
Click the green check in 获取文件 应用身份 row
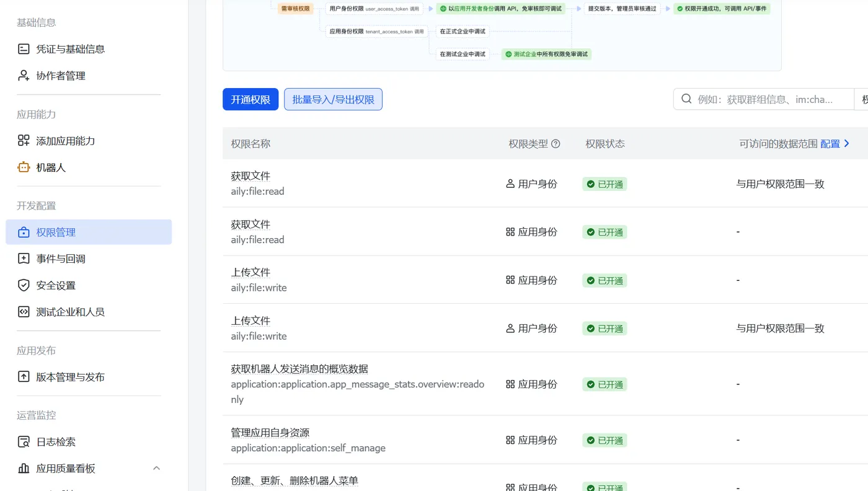point(590,232)
